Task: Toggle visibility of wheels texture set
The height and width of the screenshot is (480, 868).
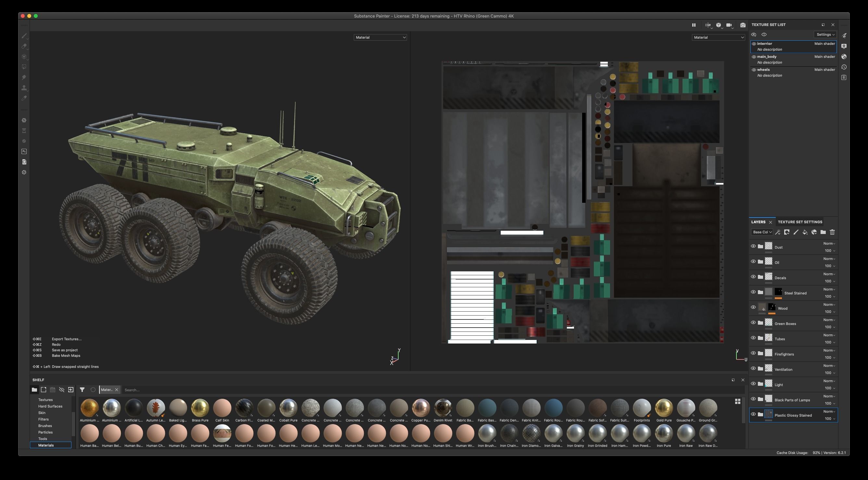Action: point(754,70)
